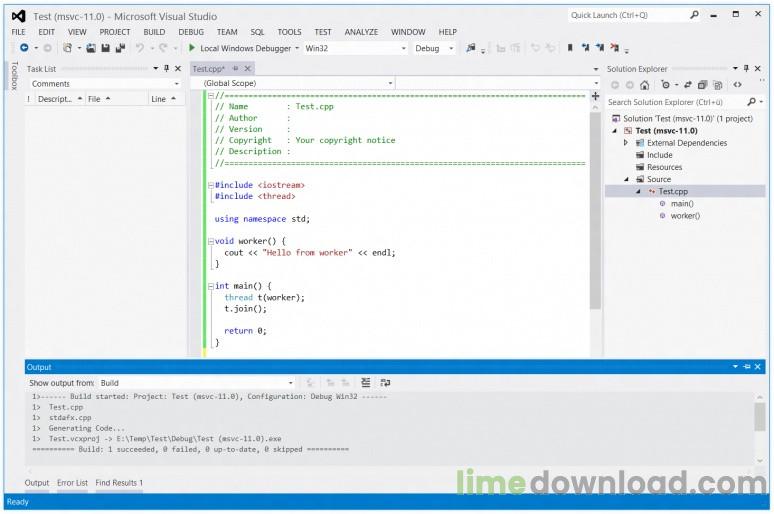Click the Home icon in Solution Explorer
The image size is (774, 514).
pos(644,85)
